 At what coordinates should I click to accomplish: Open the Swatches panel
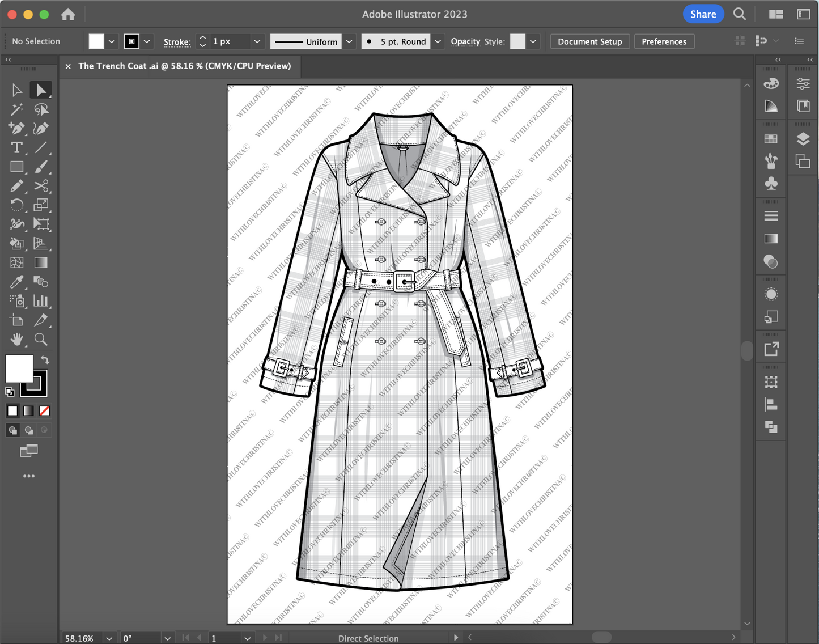[x=770, y=138]
